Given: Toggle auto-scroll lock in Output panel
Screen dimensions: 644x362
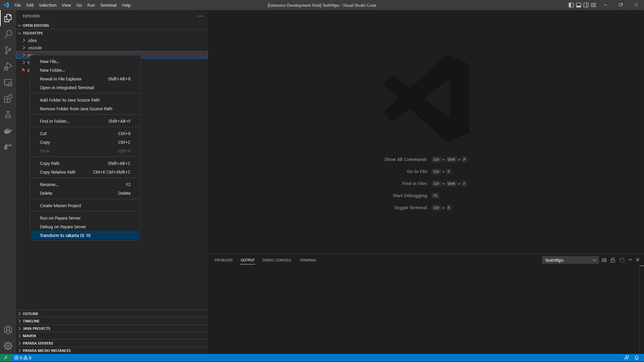Looking at the screenshot, I should click(613, 260).
